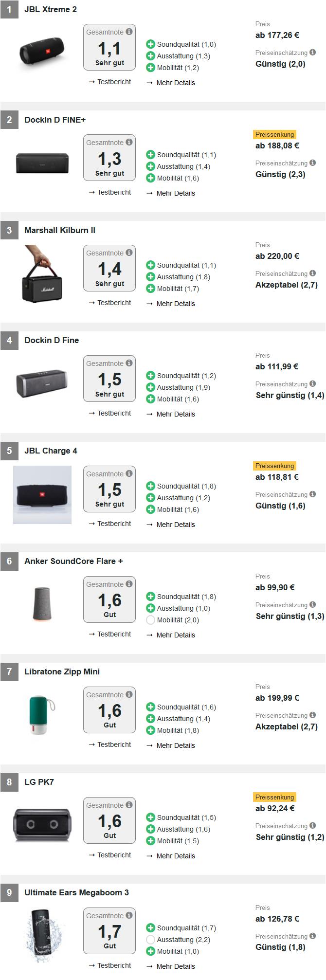Click the Anker SoundCore Flare + product title

click(73, 561)
